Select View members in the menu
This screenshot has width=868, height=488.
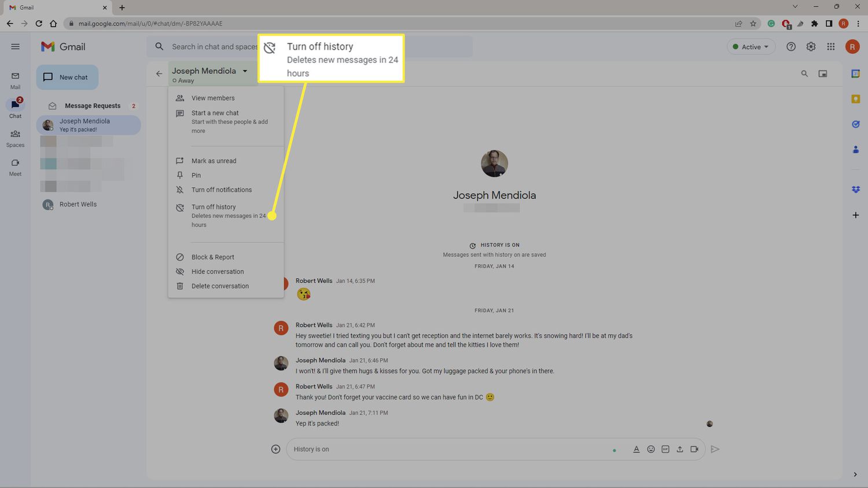pos(226,98)
